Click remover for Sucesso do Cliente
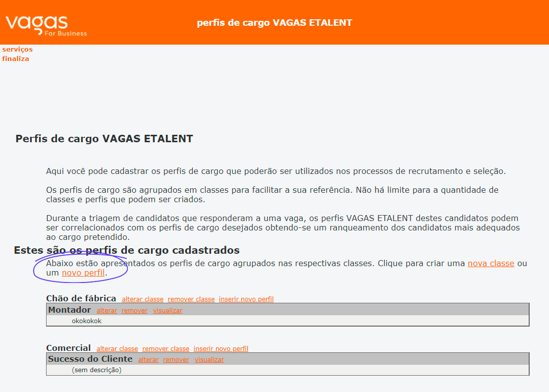 [x=176, y=360]
